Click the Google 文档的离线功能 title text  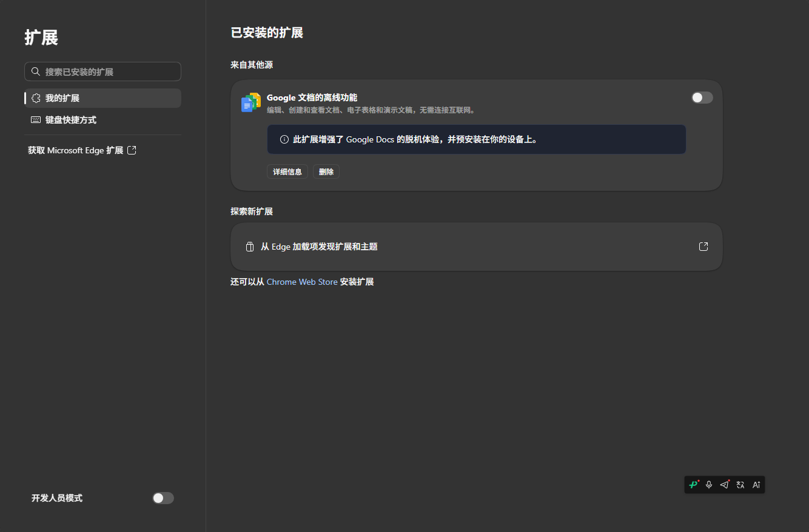click(312, 98)
